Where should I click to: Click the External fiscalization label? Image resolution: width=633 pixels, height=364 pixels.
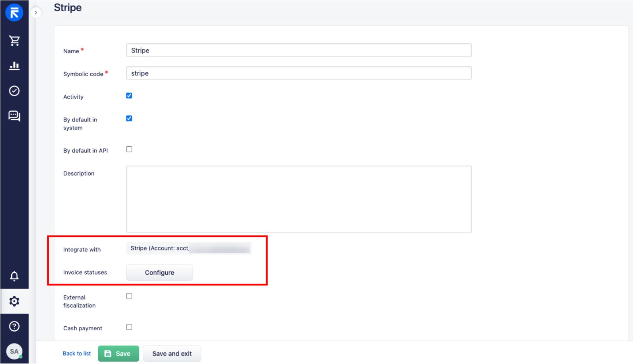tap(79, 301)
